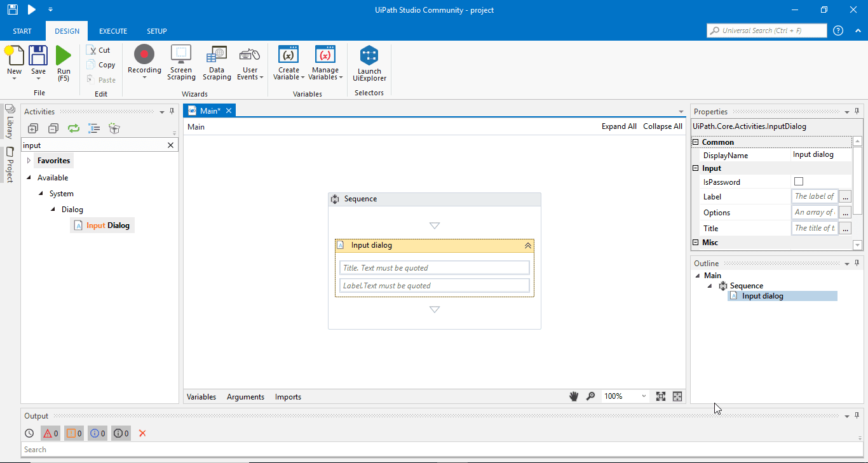Viewport: 868px width, 463px height.
Task: Select the Pan tool in the designer toolbar
Action: (x=574, y=396)
